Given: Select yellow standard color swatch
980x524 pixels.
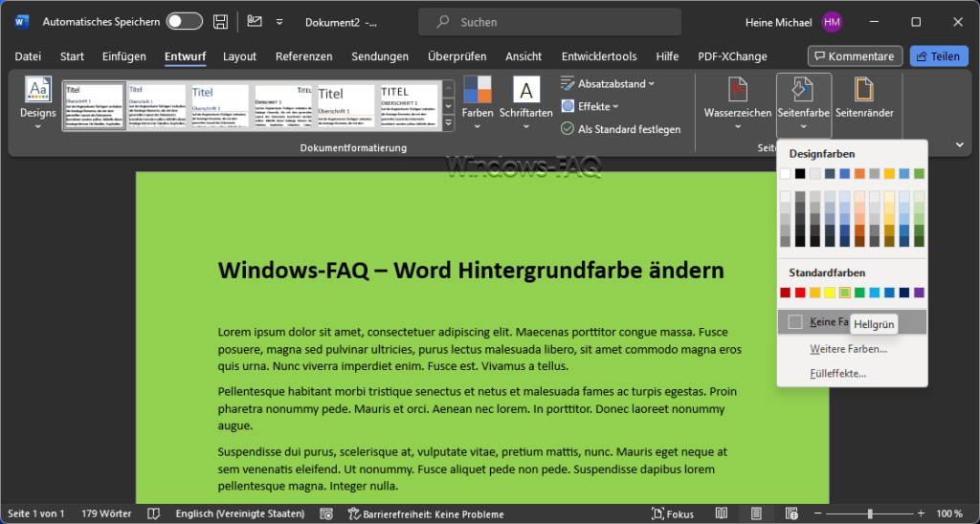Looking at the screenshot, I should pyautogui.click(x=830, y=293).
